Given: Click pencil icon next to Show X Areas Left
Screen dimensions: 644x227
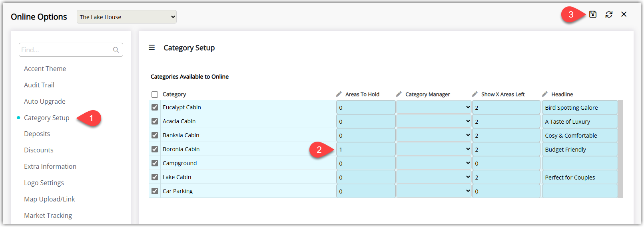Looking at the screenshot, I should tap(475, 94).
